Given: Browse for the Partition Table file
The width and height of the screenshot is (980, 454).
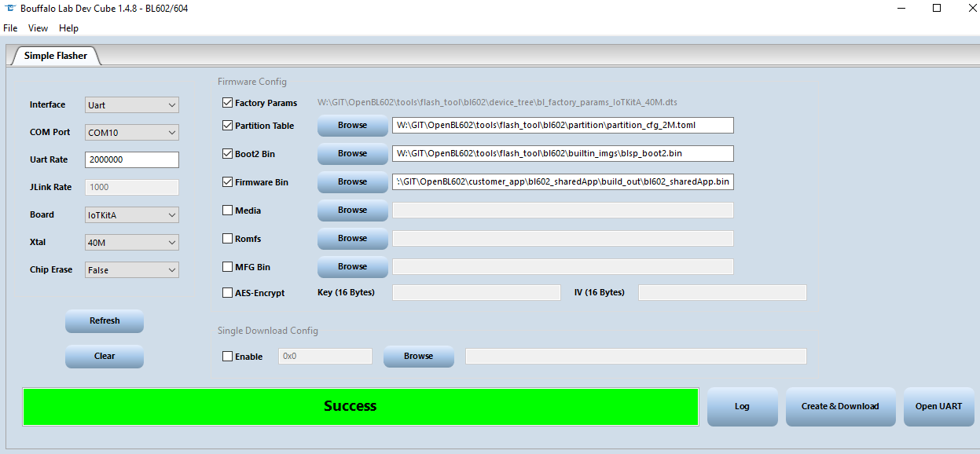Looking at the screenshot, I should [352, 126].
